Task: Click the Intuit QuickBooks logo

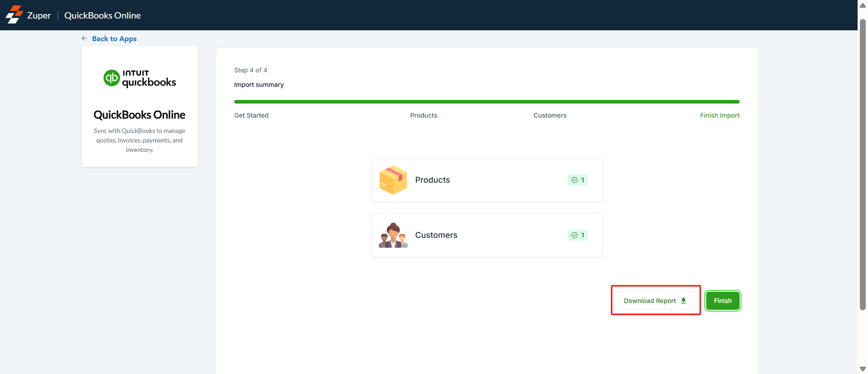Action: point(140,78)
